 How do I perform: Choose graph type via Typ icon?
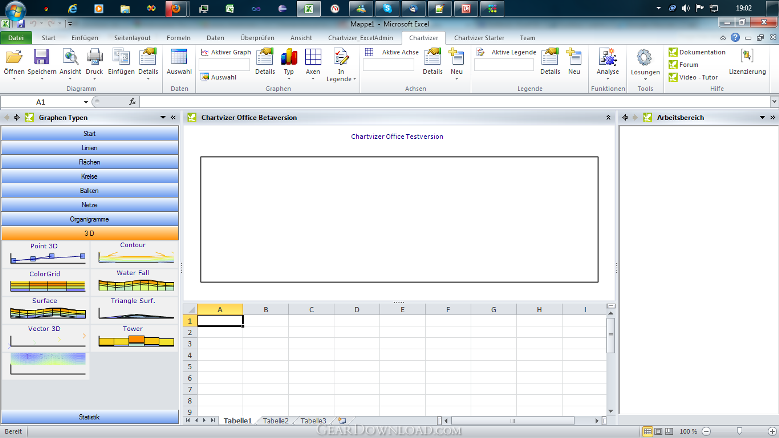[x=289, y=62]
